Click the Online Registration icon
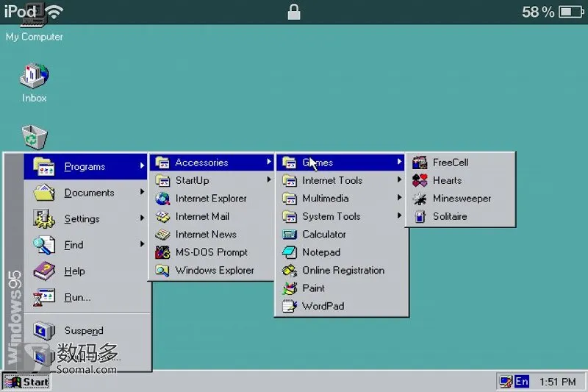 [x=290, y=271]
